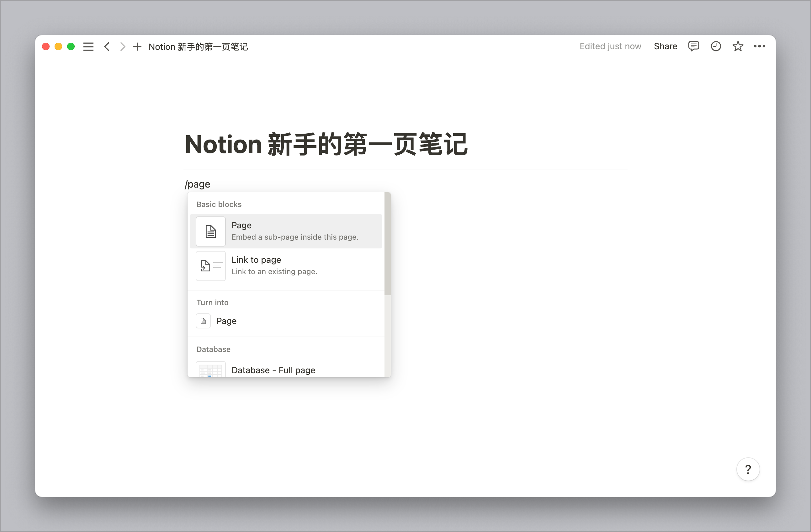This screenshot has height=532, width=811.
Task: Select Page under Basic blocks
Action: point(286,231)
